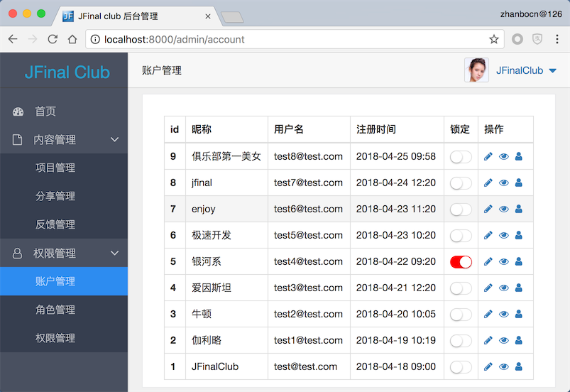The height and width of the screenshot is (392, 570).
Task: Click the dashboard icon beside 首页
Action: click(18, 111)
